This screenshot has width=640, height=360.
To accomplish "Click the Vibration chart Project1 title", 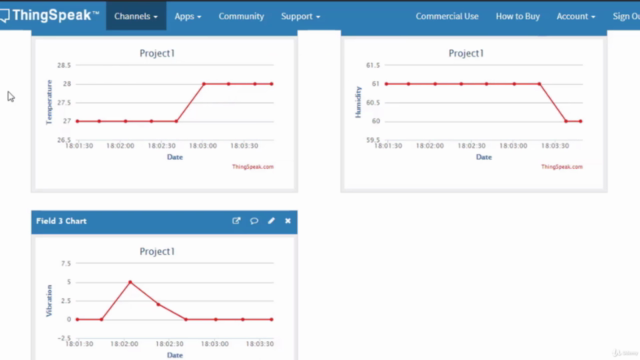I will pos(157,251).
